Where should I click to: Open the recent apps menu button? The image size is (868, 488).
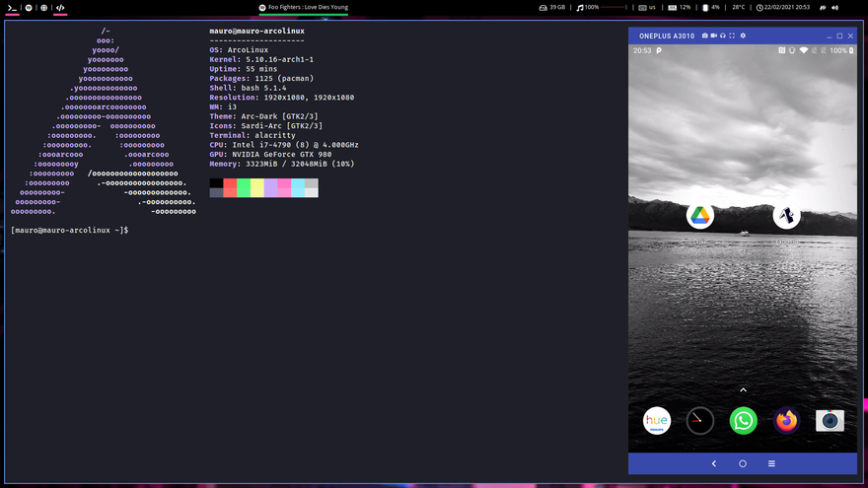(x=771, y=463)
